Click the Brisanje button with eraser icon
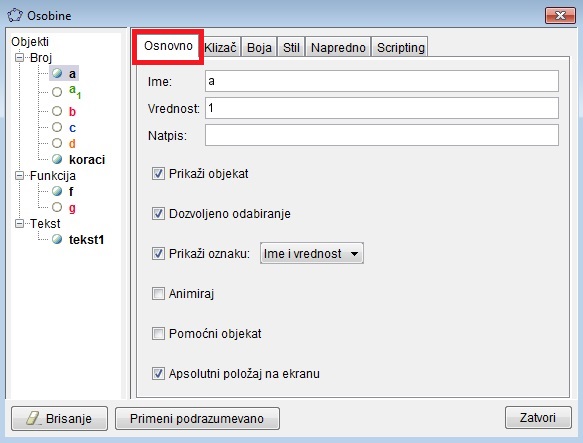This screenshot has height=443, width=583. pos(59,418)
